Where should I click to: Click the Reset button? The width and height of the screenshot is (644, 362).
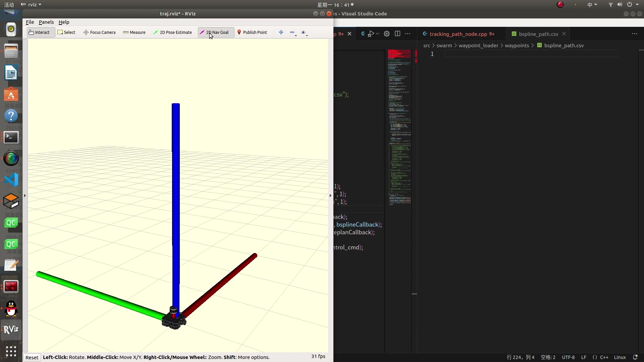coord(32,357)
